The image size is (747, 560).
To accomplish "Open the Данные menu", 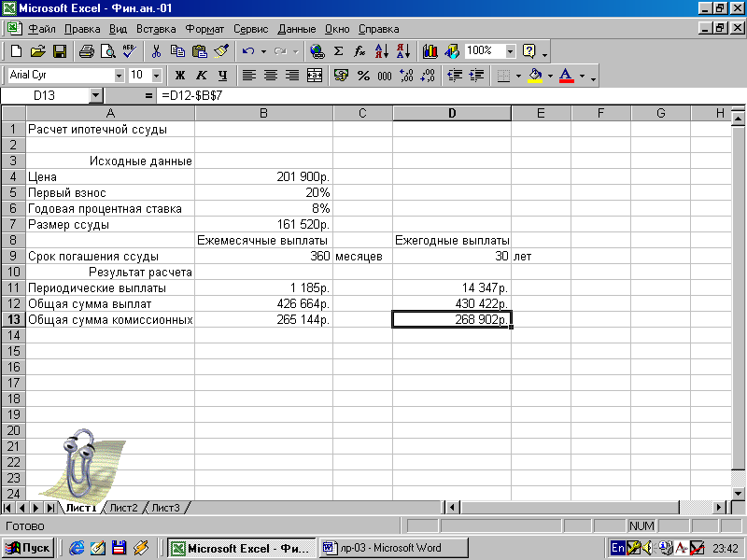I will click(296, 29).
